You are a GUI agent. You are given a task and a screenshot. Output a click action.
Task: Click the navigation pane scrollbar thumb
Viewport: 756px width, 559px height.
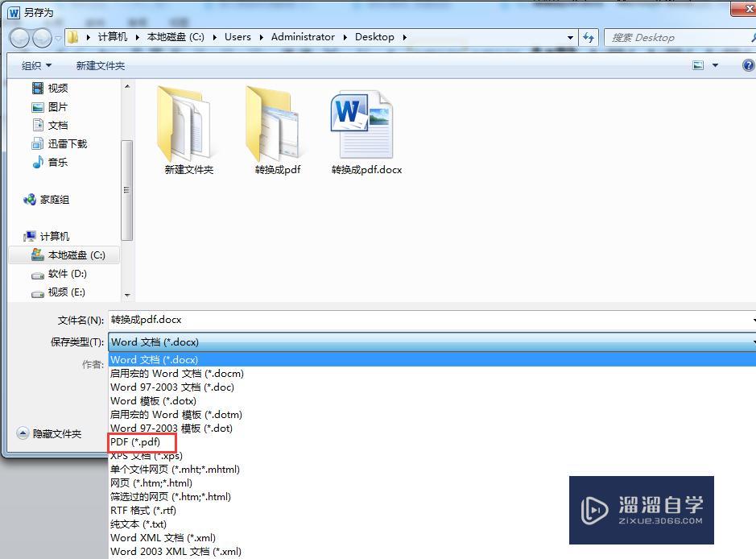tap(126, 190)
